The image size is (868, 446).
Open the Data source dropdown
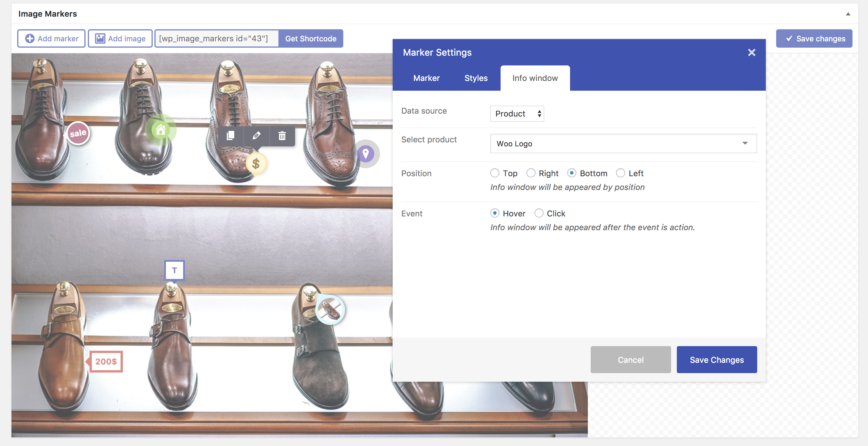pyautogui.click(x=516, y=113)
